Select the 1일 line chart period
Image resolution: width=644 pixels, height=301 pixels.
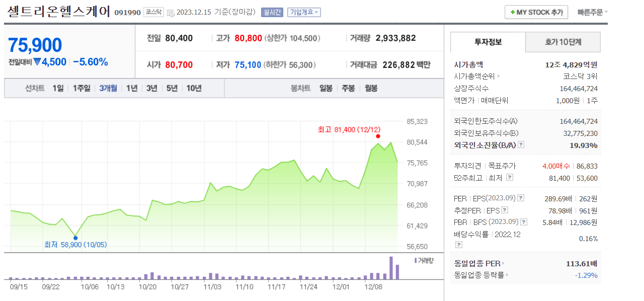click(x=58, y=88)
